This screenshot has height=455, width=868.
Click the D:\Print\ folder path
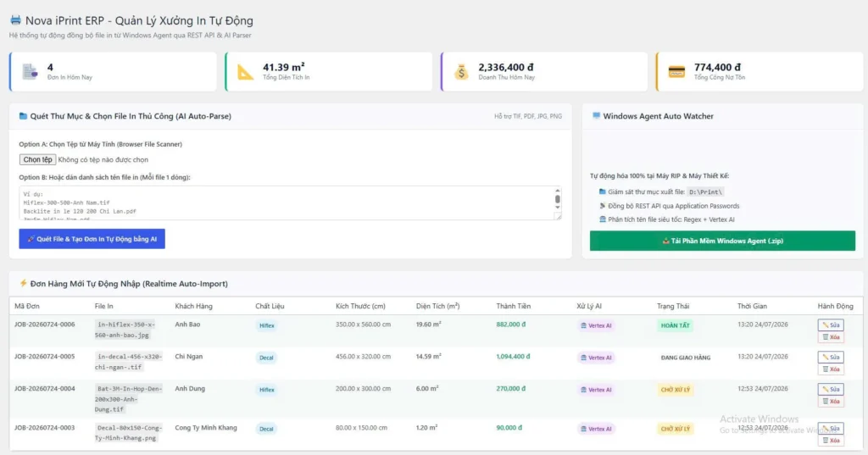(x=706, y=192)
